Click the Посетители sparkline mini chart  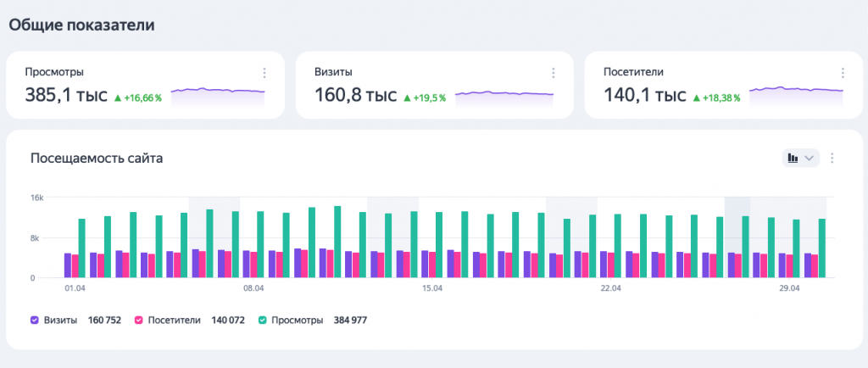tap(796, 96)
